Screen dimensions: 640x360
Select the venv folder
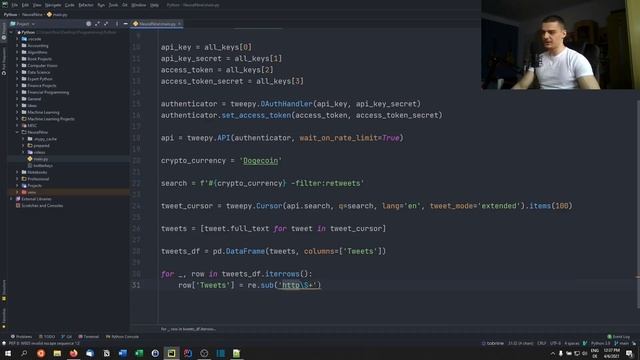coord(31,192)
